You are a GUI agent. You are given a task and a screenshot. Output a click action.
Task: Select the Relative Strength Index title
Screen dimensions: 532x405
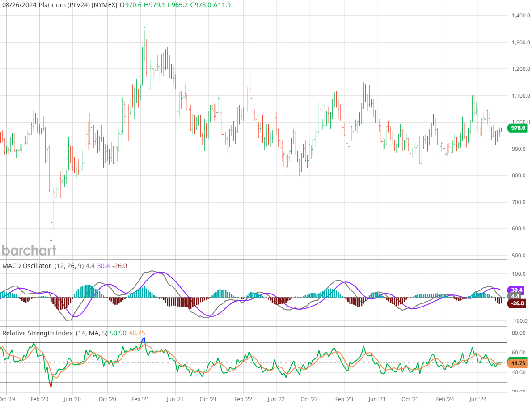[37, 333]
